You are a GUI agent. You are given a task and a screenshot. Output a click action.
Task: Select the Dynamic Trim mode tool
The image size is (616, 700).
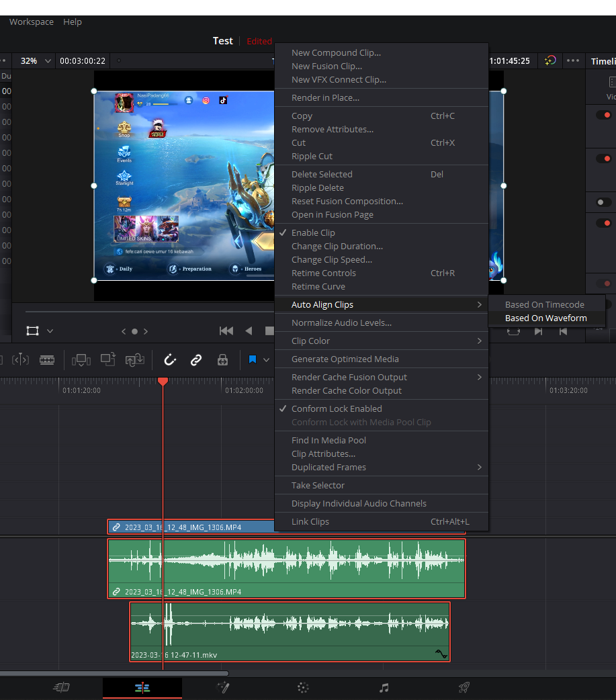click(21, 359)
